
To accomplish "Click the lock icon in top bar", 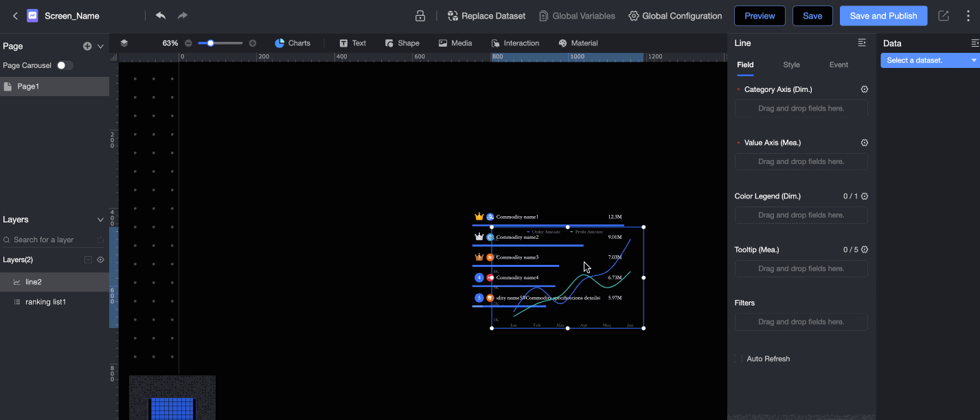I will [x=420, y=16].
